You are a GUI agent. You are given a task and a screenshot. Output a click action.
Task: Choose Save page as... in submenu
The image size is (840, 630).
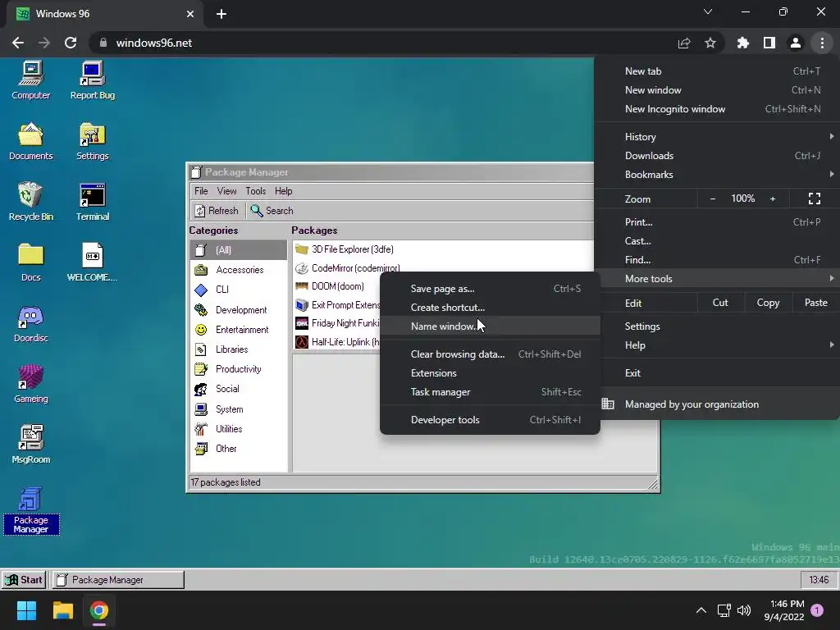490,289
